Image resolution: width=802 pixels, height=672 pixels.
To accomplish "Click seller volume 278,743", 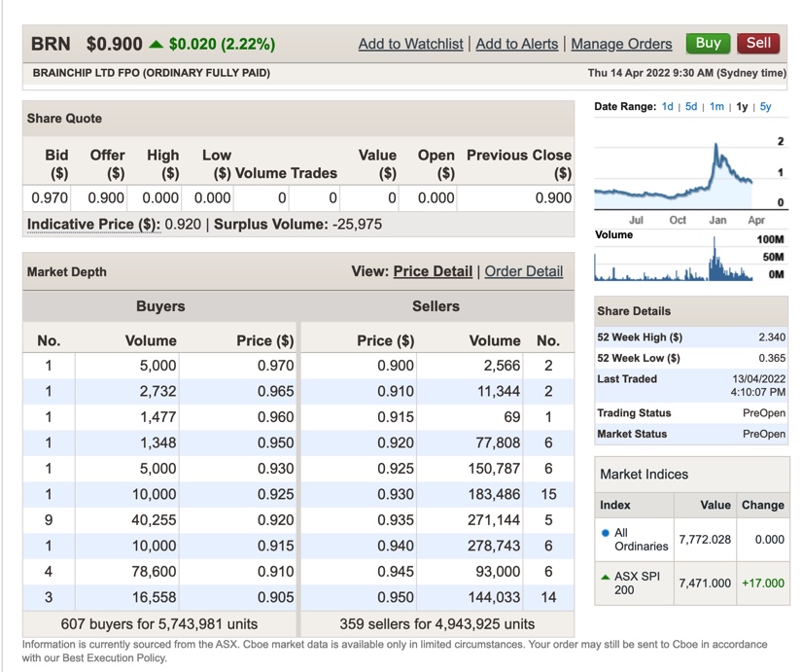I will pyautogui.click(x=494, y=545).
